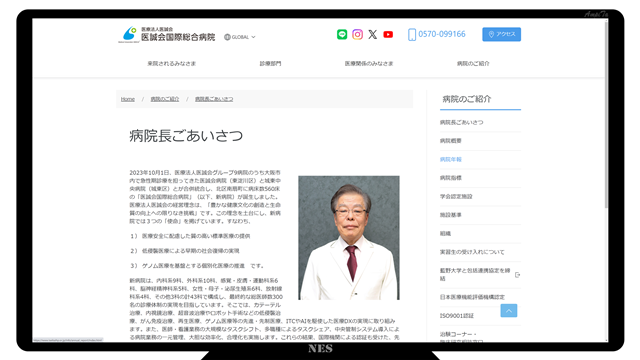The width and height of the screenshot is (640, 360).
Task: Open the YouTube channel icon
Action: point(388,34)
